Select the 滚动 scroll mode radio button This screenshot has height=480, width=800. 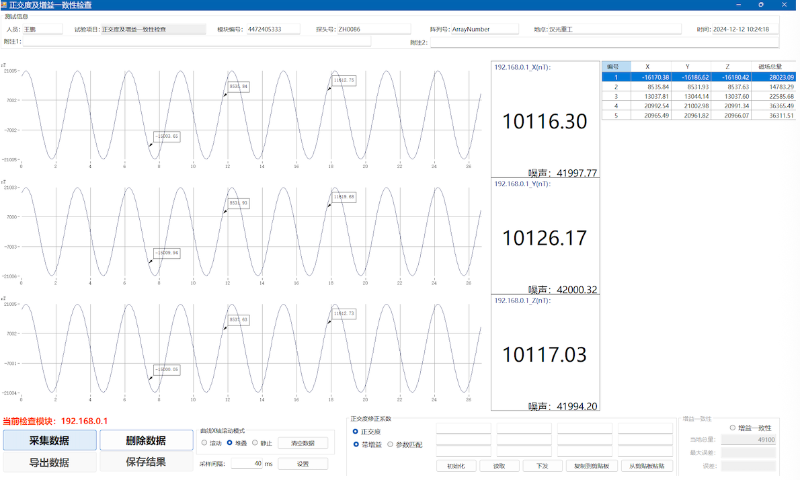[x=205, y=443]
